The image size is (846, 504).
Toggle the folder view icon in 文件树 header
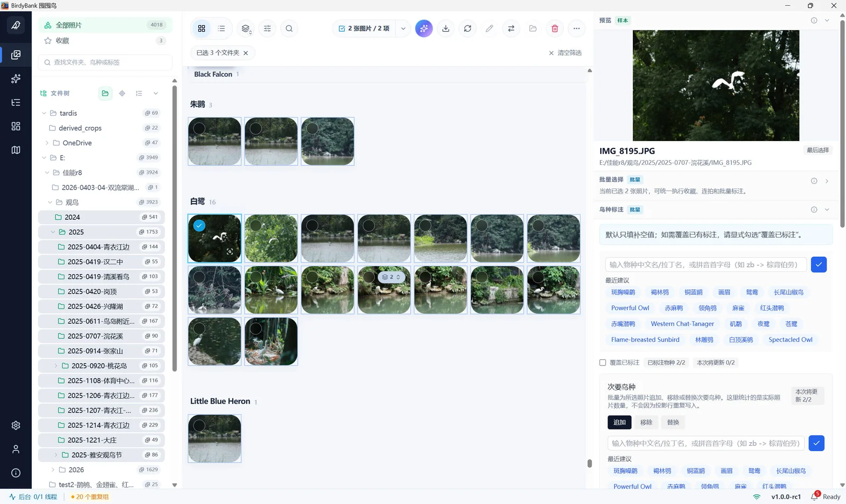(105, 94)
